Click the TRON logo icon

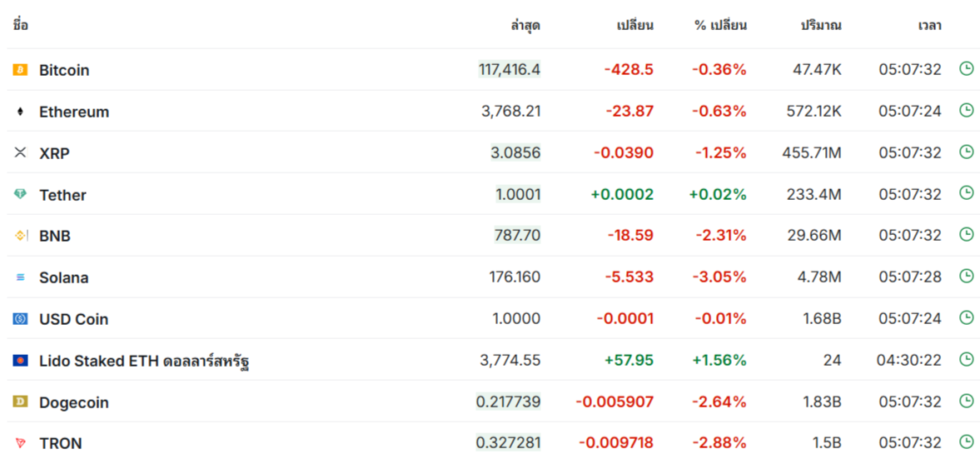coord(20,443)
